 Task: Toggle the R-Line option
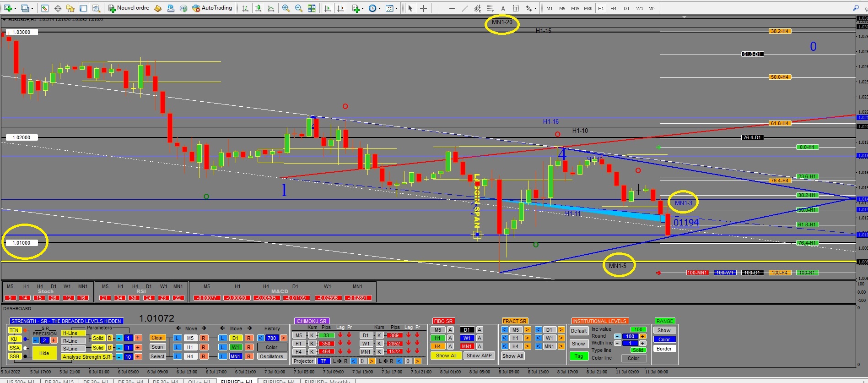click(x=73, y=341)
